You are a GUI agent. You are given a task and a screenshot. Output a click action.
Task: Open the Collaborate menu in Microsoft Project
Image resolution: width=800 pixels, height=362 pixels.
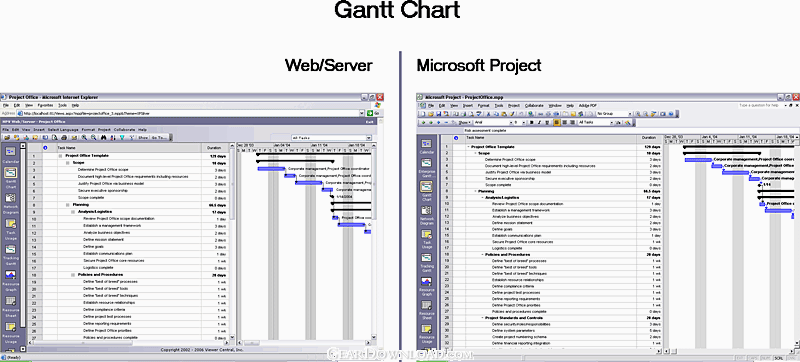click(x=534, y=106)
